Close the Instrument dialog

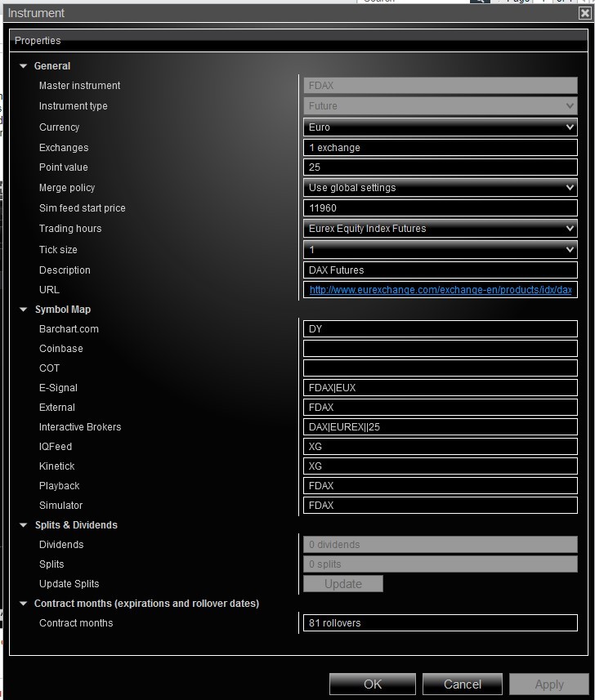[584, 13]
